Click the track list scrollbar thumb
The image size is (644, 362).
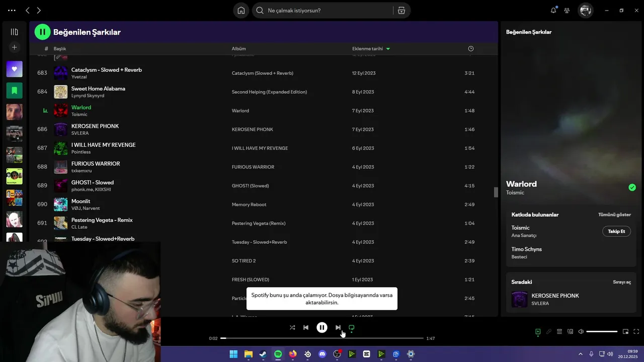coord(496,192)
